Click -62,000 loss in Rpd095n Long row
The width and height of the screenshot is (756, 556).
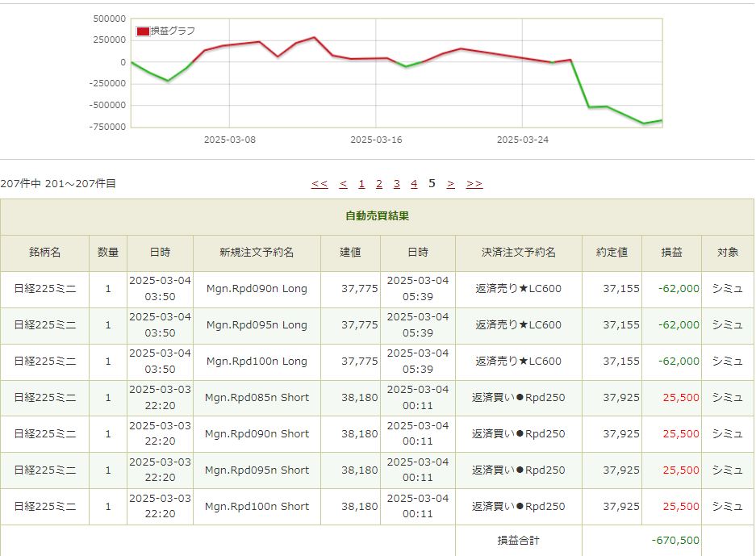point(679,325)
